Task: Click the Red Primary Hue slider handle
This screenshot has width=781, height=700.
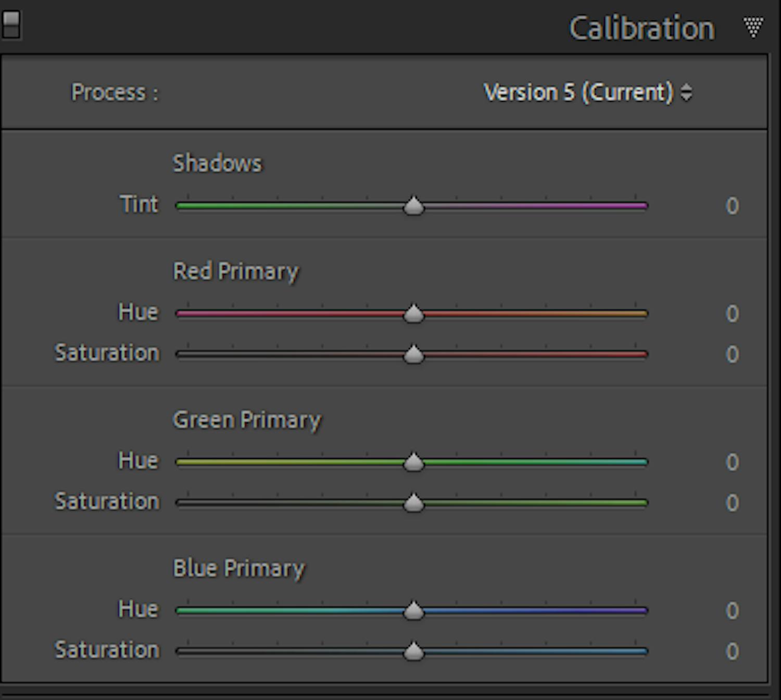Action: [x=414, y=314]
